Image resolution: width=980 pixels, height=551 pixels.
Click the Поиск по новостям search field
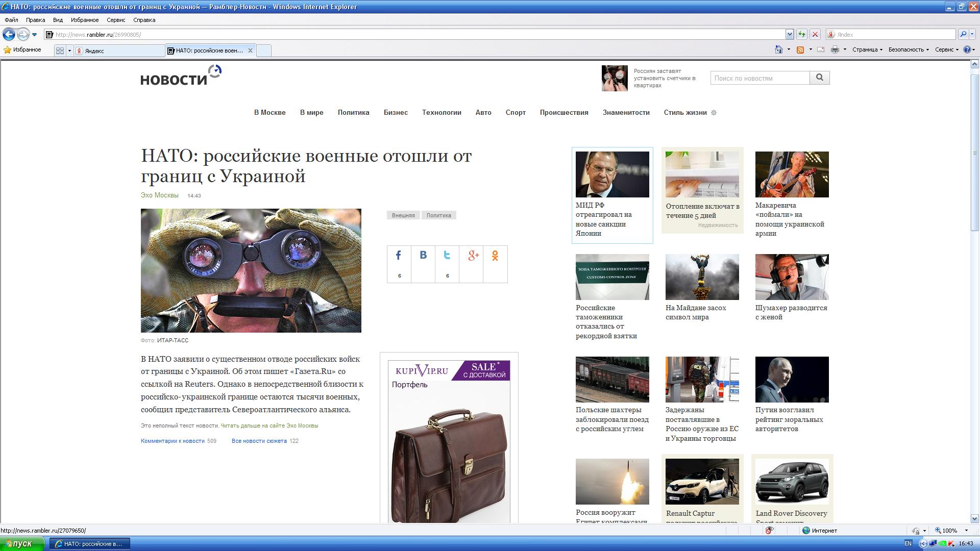[x=759, y=78]
